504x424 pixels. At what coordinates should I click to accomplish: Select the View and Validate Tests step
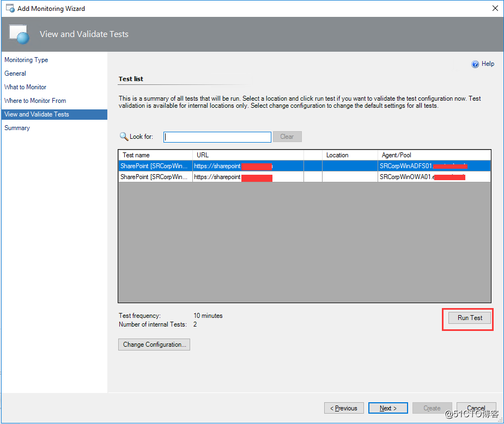coord(54,114)
